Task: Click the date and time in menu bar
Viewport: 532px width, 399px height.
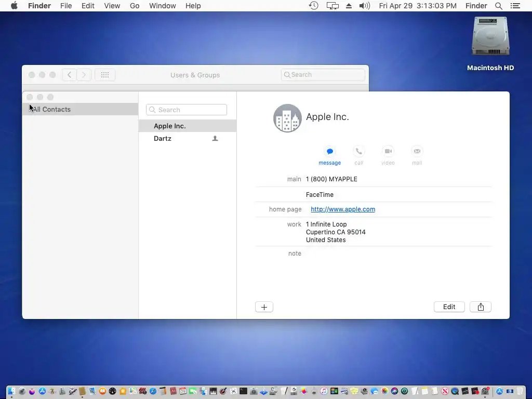Action: 418,6
